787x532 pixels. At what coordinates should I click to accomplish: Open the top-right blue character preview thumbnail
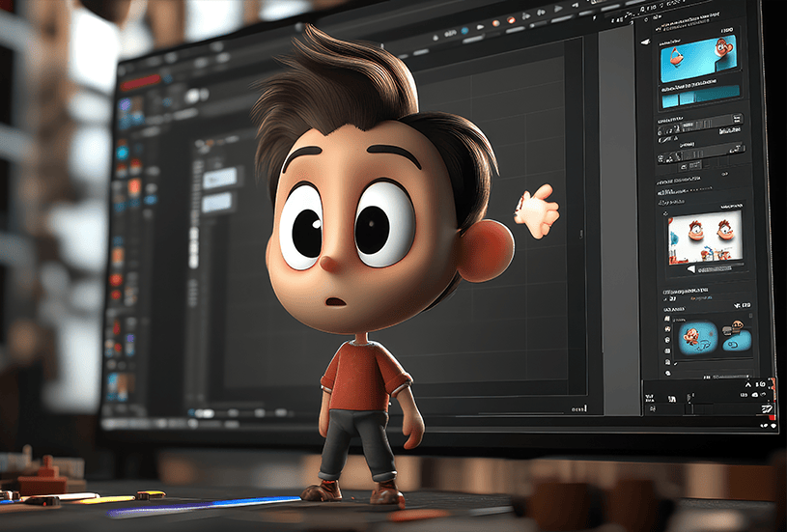pyautogui.click(x=699, y=58)
